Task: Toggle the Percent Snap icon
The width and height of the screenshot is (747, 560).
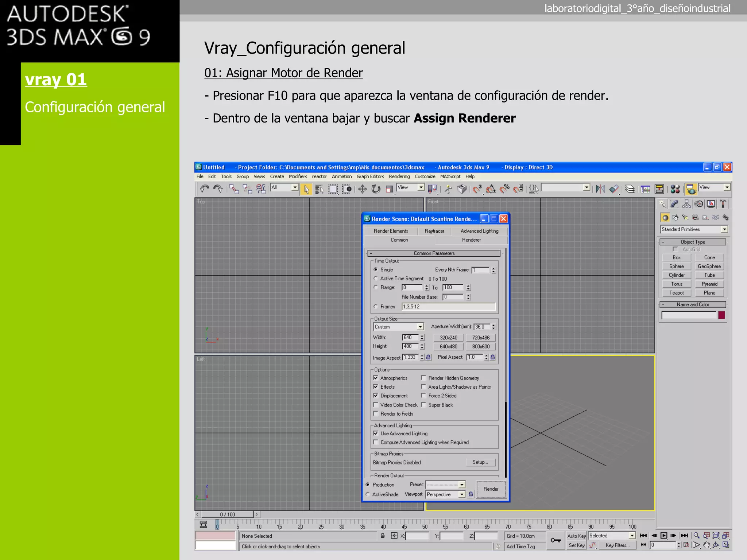Action: (x=504, y=189)
